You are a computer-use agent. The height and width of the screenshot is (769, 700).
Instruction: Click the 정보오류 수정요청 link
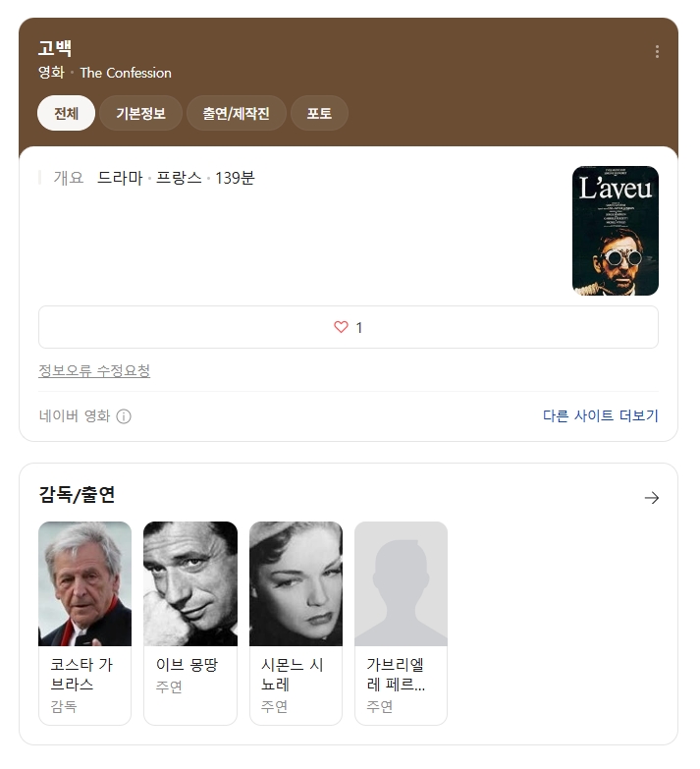click(x=94, y=371)
